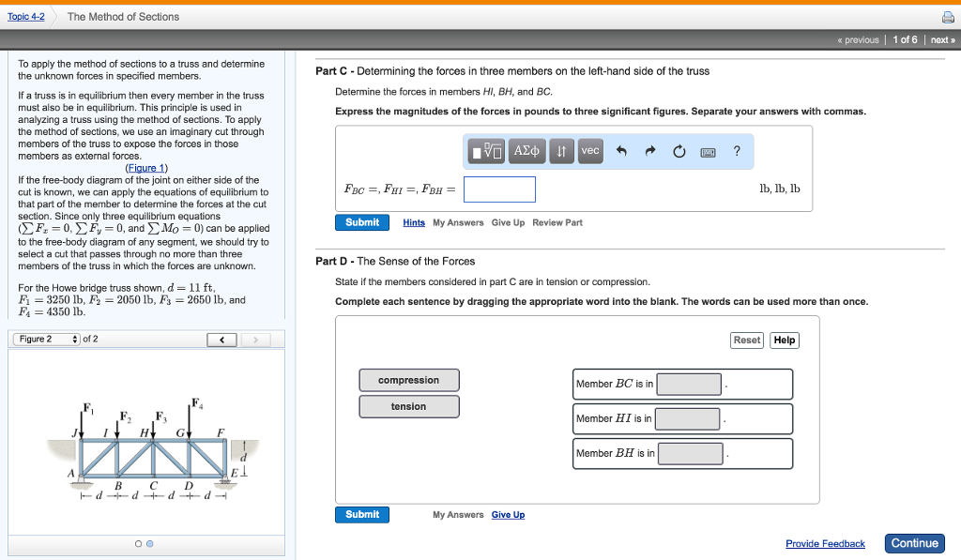
Task: Click the subscript/superscript arrows icon
Action: 561,151
